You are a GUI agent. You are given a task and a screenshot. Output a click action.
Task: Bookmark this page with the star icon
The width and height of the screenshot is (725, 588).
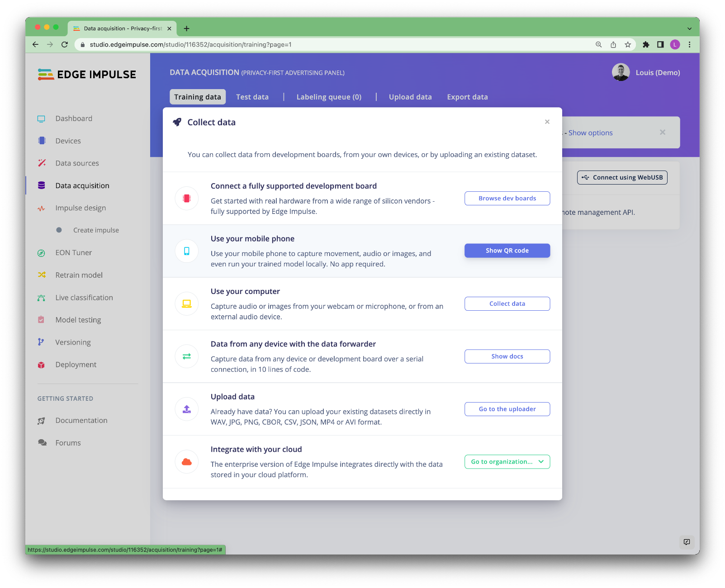(x=628, y=44)
